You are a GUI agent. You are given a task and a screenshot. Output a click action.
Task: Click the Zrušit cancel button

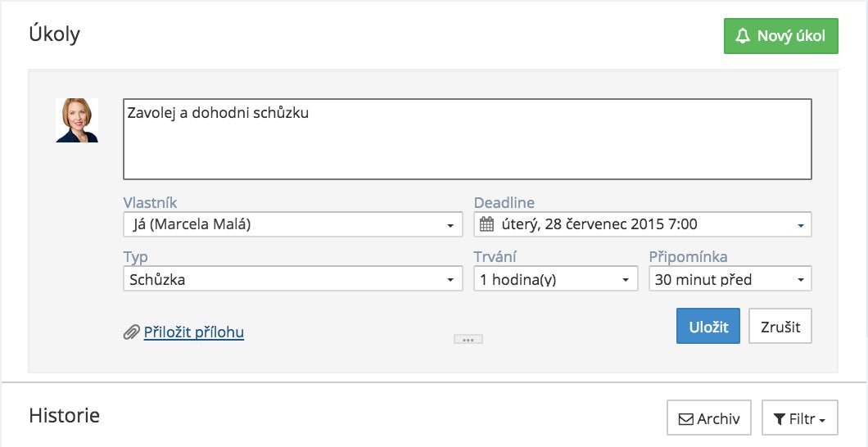pyautogui.click(x=780, y=326)
